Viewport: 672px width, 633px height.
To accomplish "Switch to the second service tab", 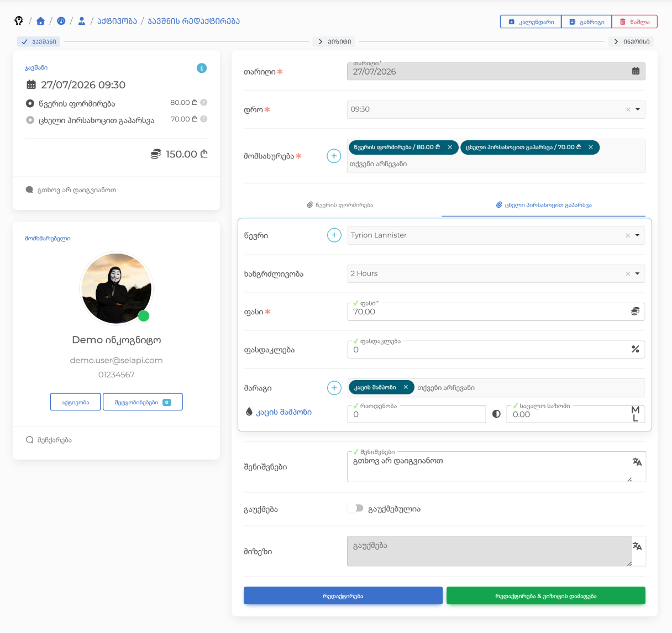I will click(544, 205).
